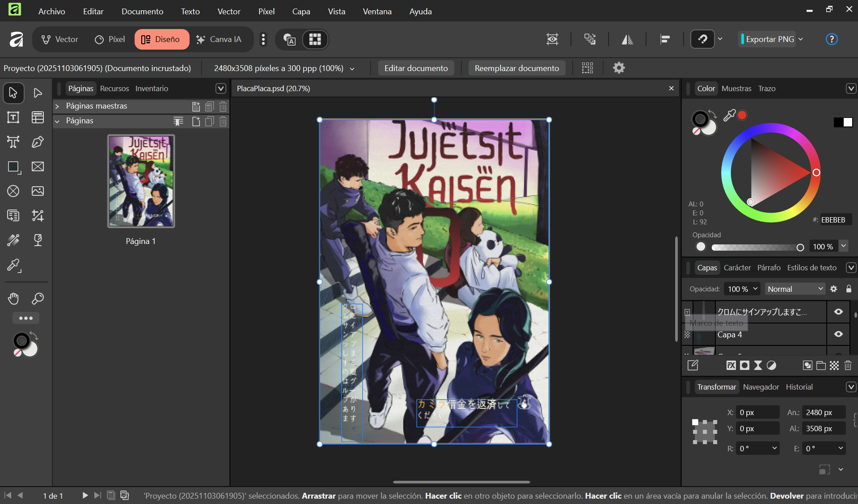Select the Picture Frame Rectangle tool
Viewport: 858px width, 504px height.
pos(38,167)
